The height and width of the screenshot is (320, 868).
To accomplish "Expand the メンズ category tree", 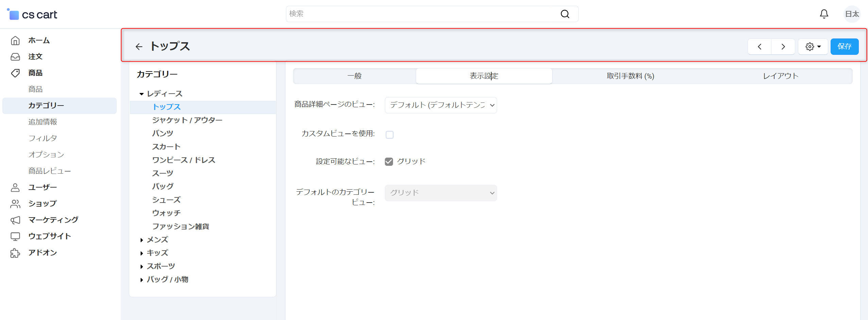I will coord(141,240).
